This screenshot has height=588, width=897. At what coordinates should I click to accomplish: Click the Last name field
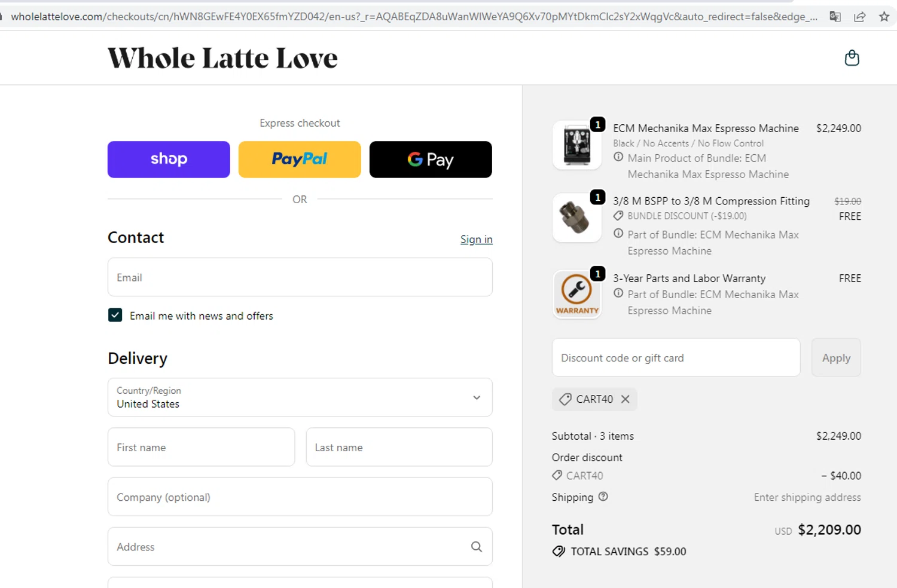399,447
